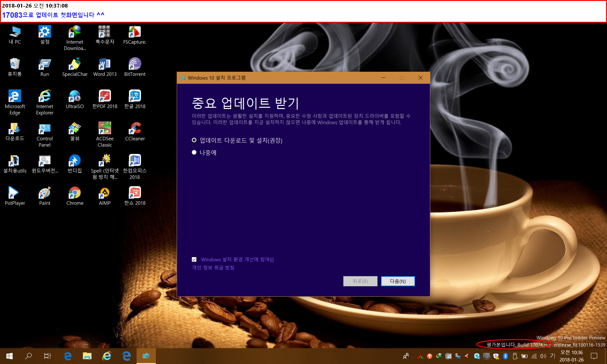Viewport: 607px width, 364px height.
Task: Open the 특수문자 desktop shortcut
Action: click(x=105, y=35)
